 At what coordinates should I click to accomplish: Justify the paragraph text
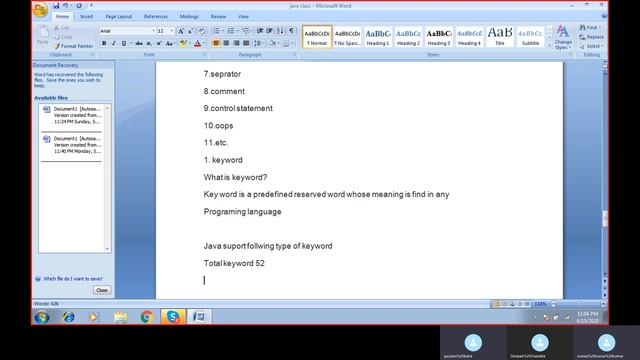pyautogui.click(x=246, y=43)
